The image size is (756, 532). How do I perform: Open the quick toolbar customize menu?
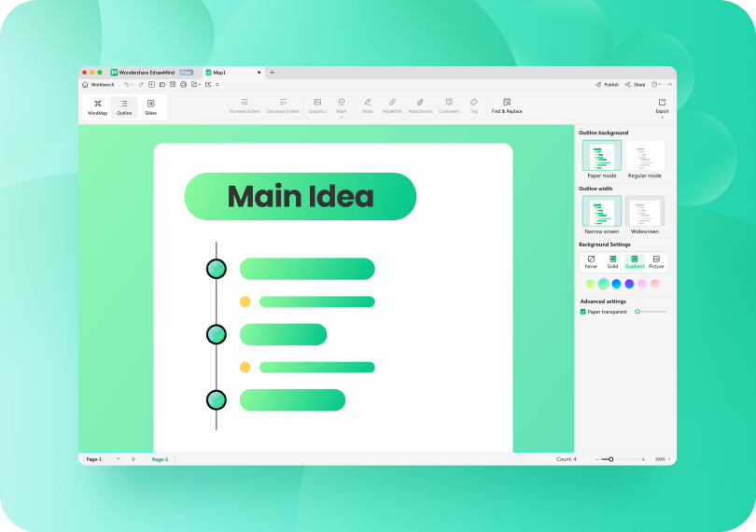(x=217, y=84)
